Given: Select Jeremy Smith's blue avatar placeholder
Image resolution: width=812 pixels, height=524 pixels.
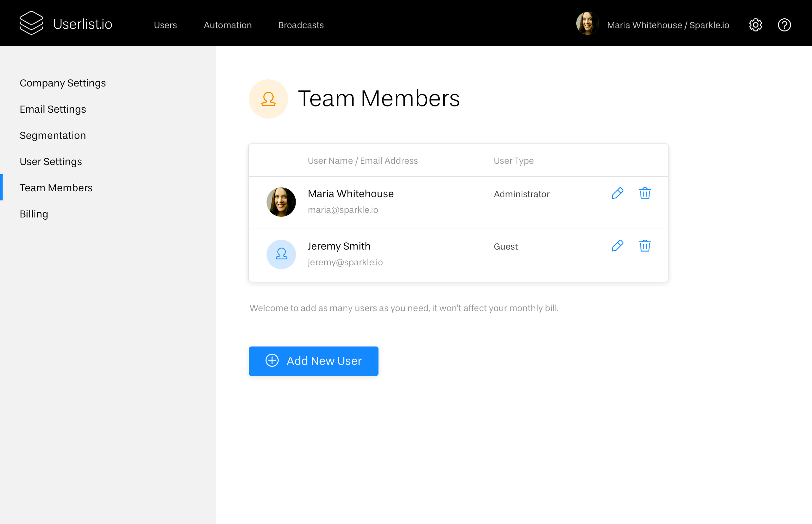Looking at the screenshot, I should click(281, 254).
